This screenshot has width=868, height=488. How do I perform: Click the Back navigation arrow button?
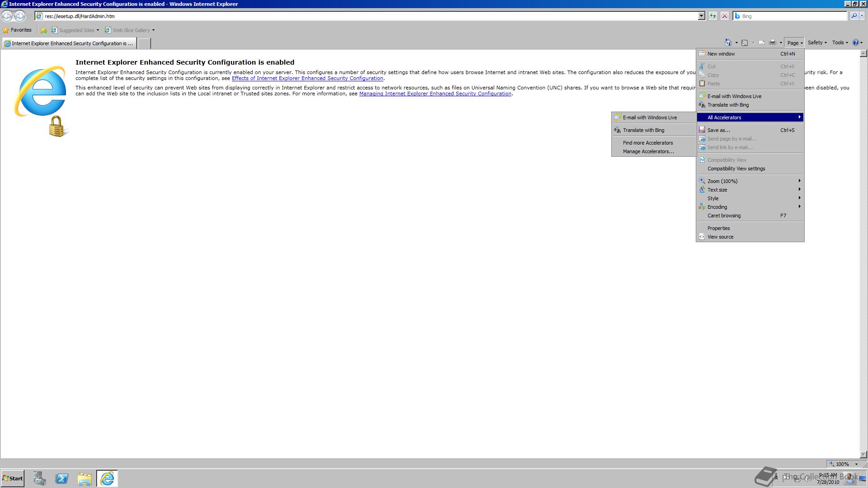[7, 16]
